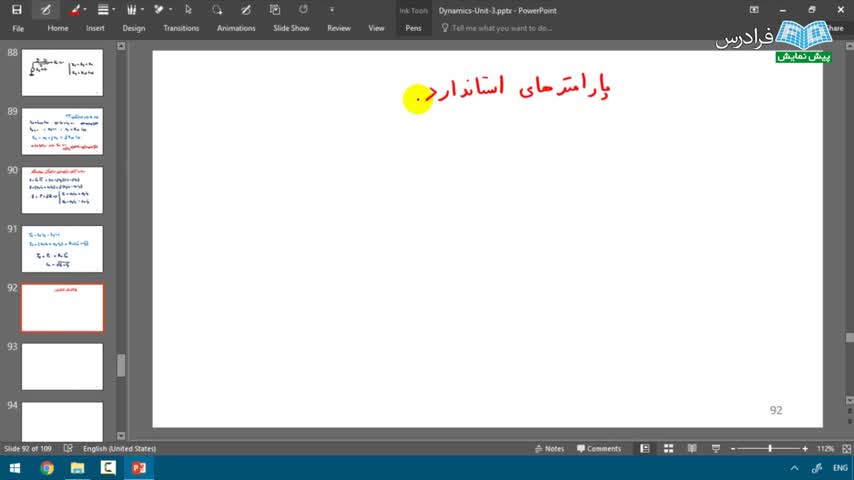Activate the Lasso Select tool
Viewport: 854px width, 480px height.
click(x=217, y=10)
